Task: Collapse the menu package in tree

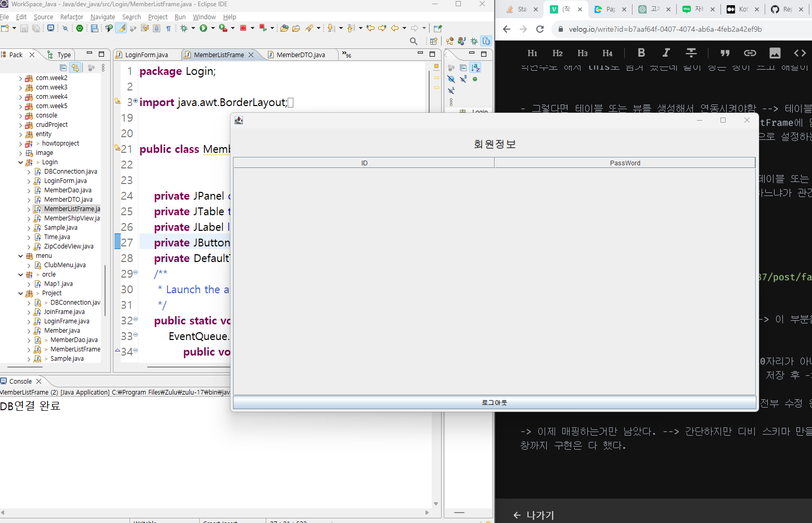Action: click(21, 256)
